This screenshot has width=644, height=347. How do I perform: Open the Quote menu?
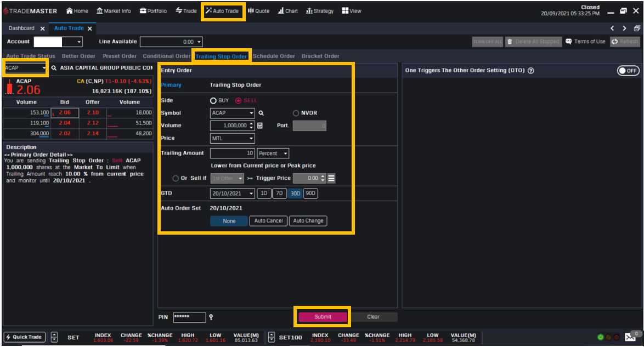tap(259, 11)
